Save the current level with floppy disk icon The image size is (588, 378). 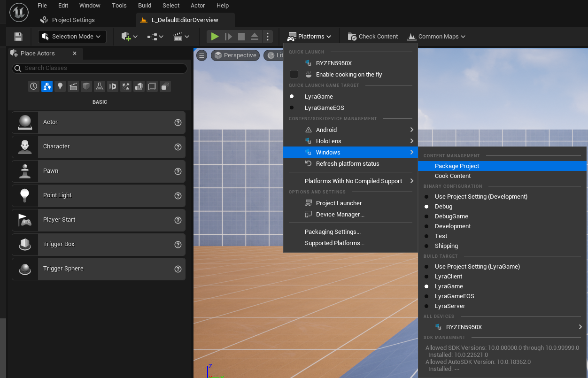pyautogui.click(x=18, y=37)
